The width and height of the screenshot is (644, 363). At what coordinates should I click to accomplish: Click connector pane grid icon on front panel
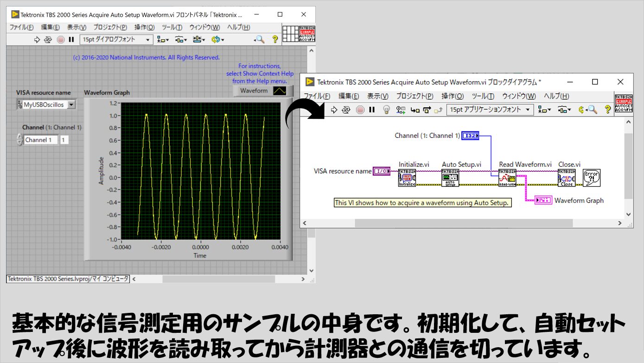pyautogui.click(x=290, y=34)
